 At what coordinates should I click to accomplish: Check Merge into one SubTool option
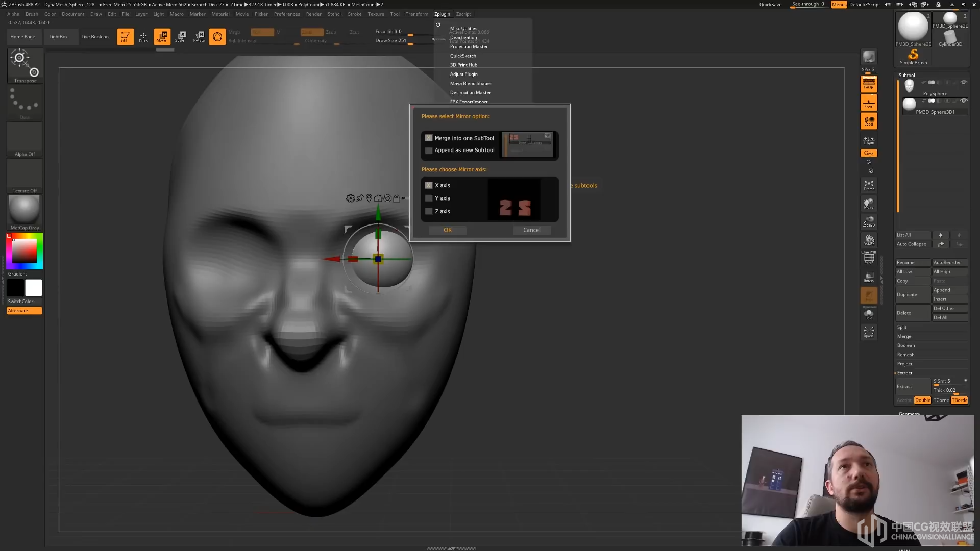[429, 138]
